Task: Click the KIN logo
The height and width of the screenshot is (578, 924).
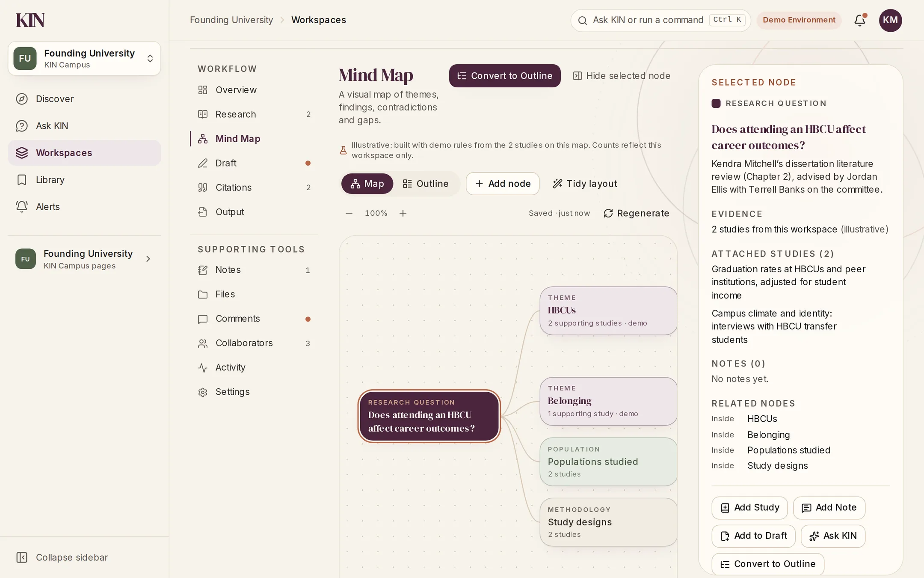Action: pyautogui.click(x=30, y=20)
